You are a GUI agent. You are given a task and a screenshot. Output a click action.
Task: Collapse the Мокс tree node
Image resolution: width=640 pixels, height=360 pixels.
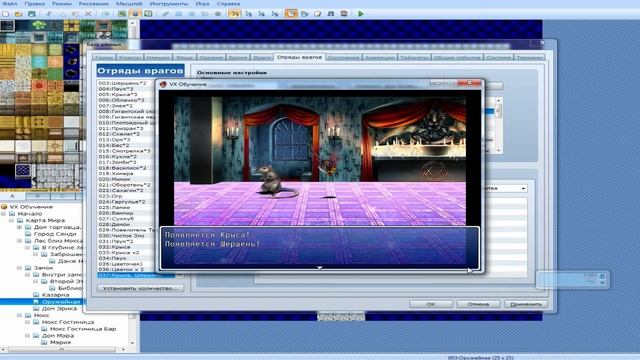coord(20,315)
